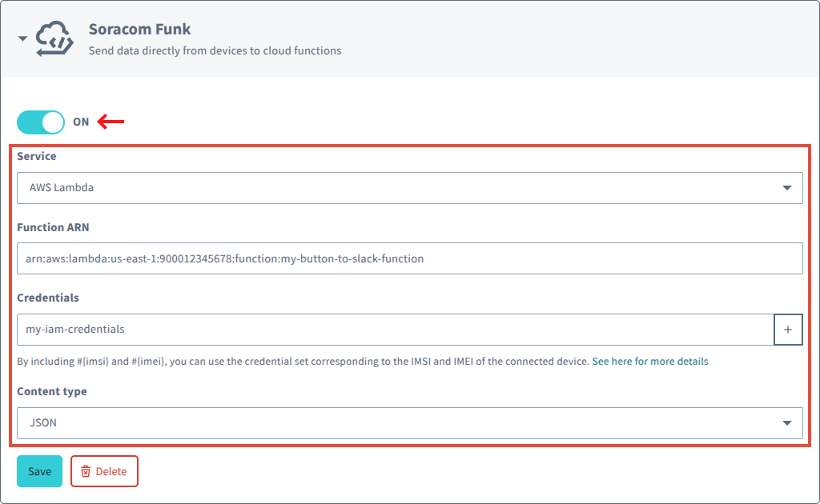The height and width of the screenshot is (504, 820).
Task: Switch Soracom Funk off using the switch
Action: 40,122
